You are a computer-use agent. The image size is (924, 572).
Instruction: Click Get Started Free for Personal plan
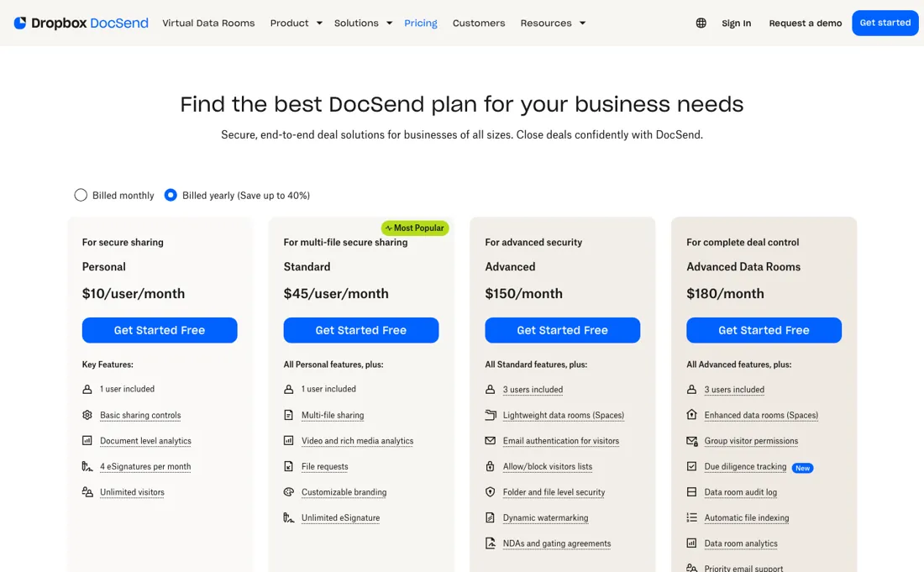pyautogui.click(x=160, y=330)
